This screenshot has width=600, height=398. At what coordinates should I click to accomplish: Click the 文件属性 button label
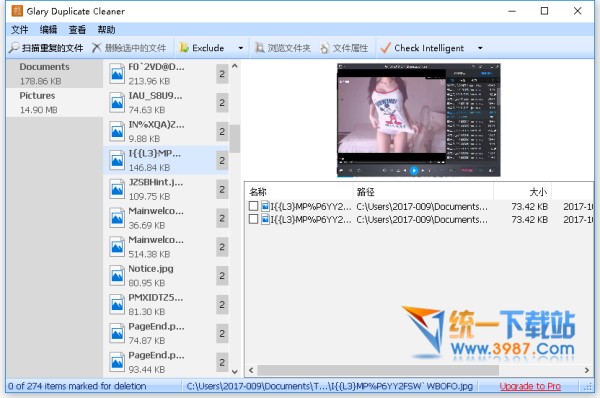(x=350, y=48)
